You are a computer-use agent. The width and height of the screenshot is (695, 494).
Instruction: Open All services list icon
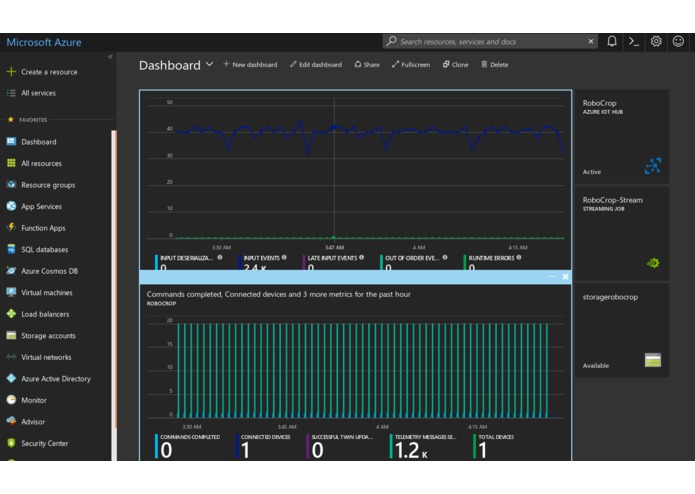click(11, 93)
